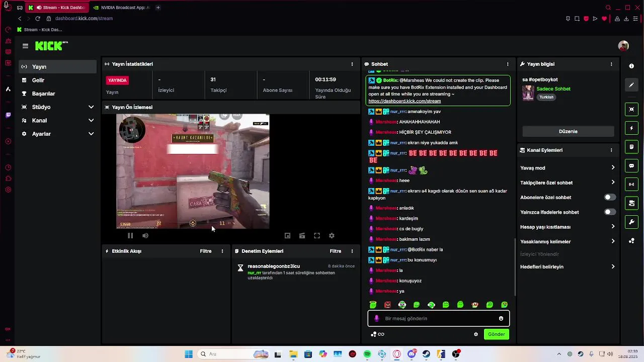Open Yayın İstatistikleri options menu
Image resolution: width=644 pixels, height=362 pixels.
[352, 64]
